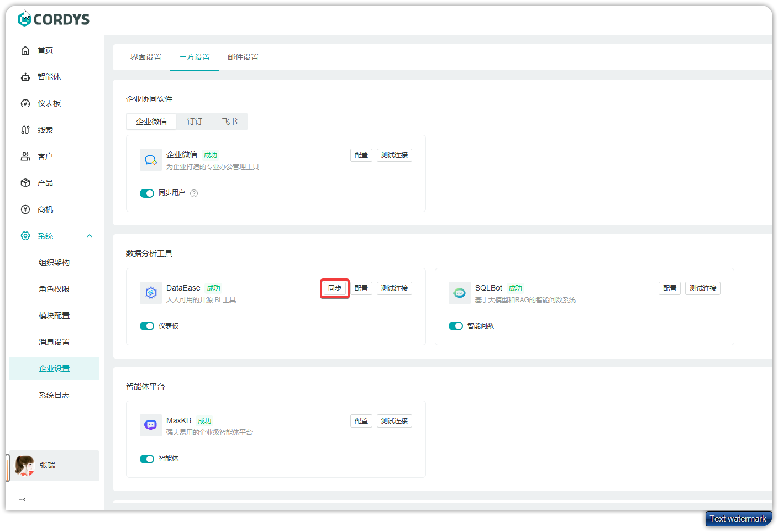
Task: Collapse the 系统 menu chevron
Action: (x=90, y=235)
